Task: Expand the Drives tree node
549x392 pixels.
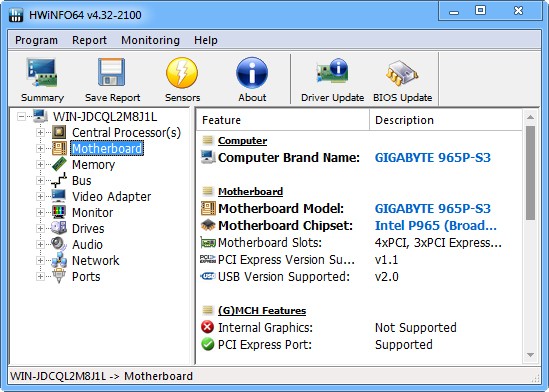Action: pos(40,228)
